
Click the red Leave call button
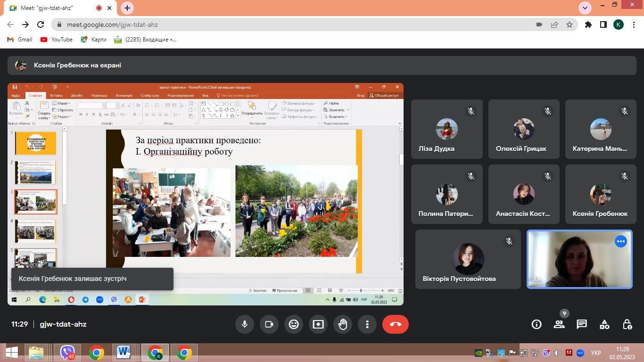pos(395,324)
